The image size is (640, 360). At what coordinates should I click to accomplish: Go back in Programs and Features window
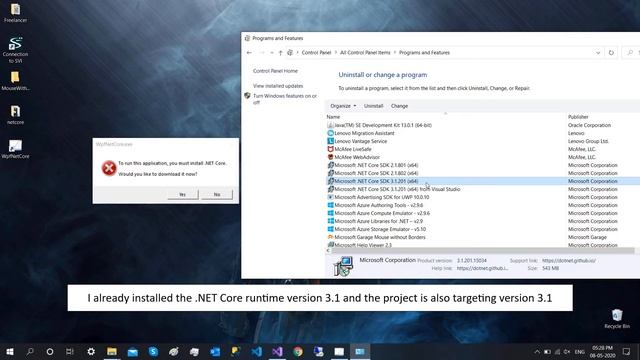249,53
